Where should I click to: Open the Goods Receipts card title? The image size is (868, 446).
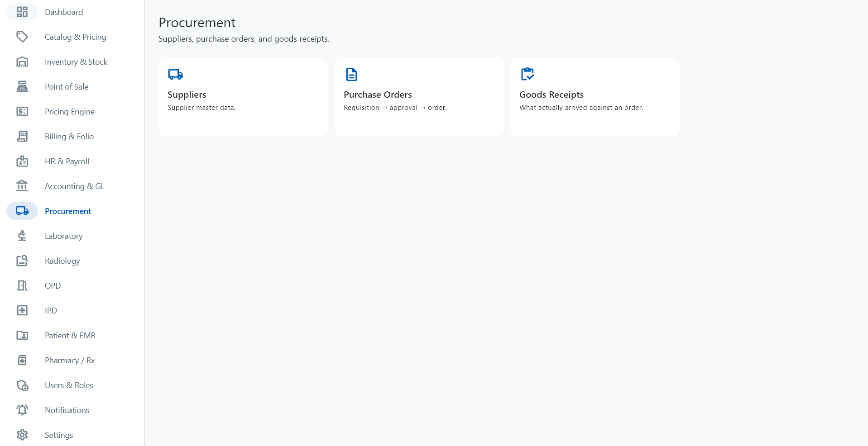pos(551,95)
